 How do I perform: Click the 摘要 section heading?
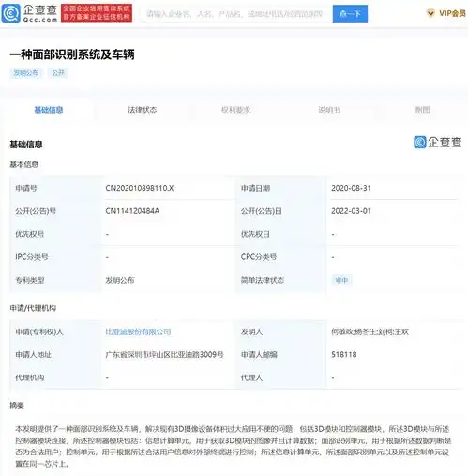click(x=17, y=406)
